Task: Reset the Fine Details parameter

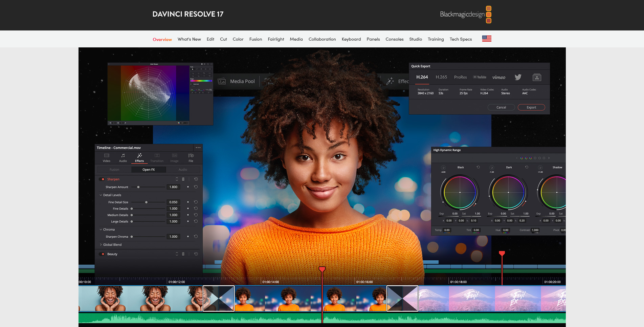Action: click(x=196, y=209)
